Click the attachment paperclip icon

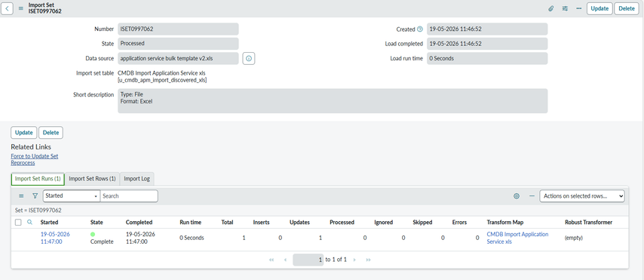tap(551, 8)
